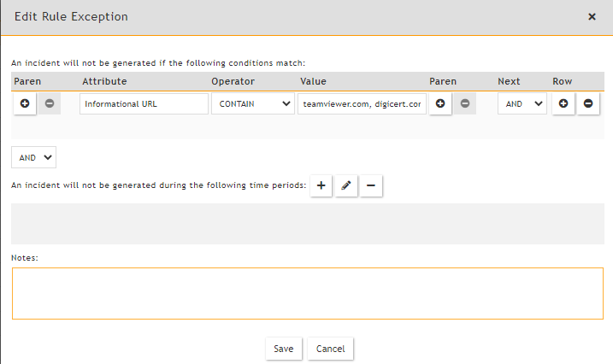
Task: Close the Edit Rule Exception dialog
Action: point(592,16)
